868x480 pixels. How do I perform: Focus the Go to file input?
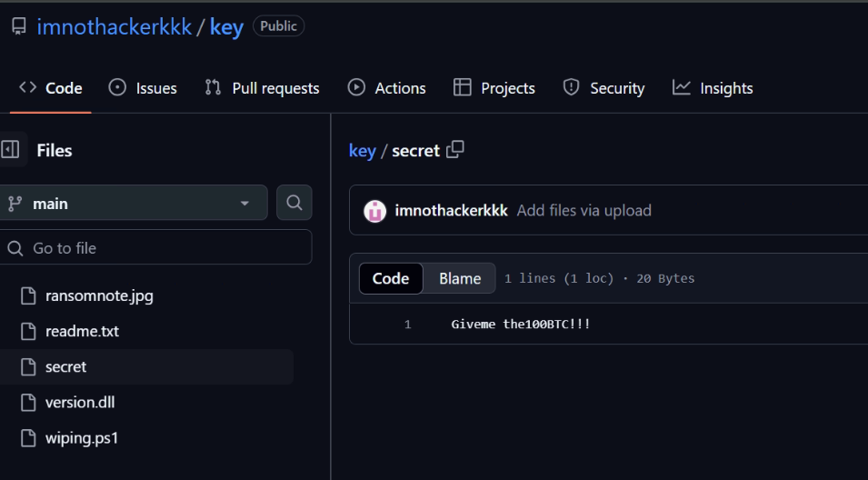click(x=155, y=247)
